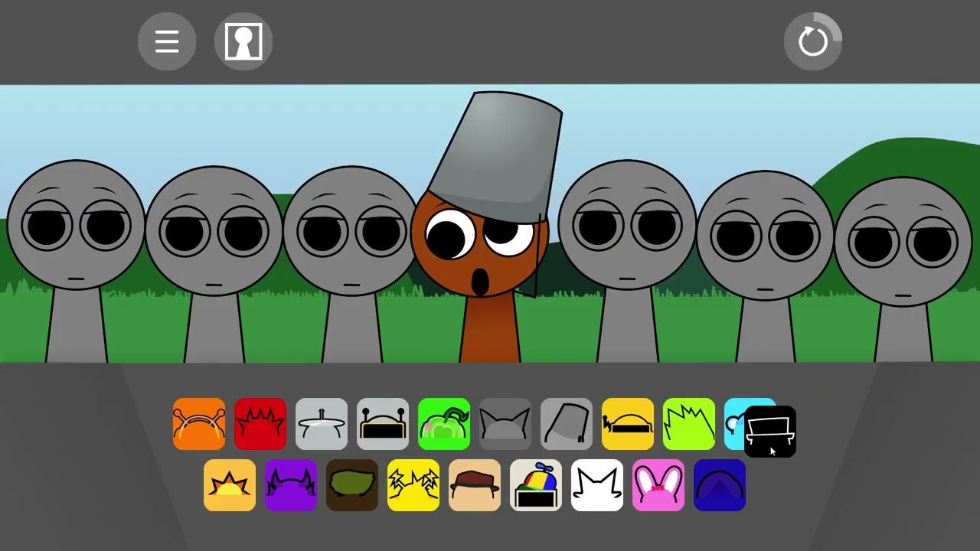The width and height of the screenshot is (980, 551).
Task: Select the gray robot screen icon
Action: click(383, 424)
